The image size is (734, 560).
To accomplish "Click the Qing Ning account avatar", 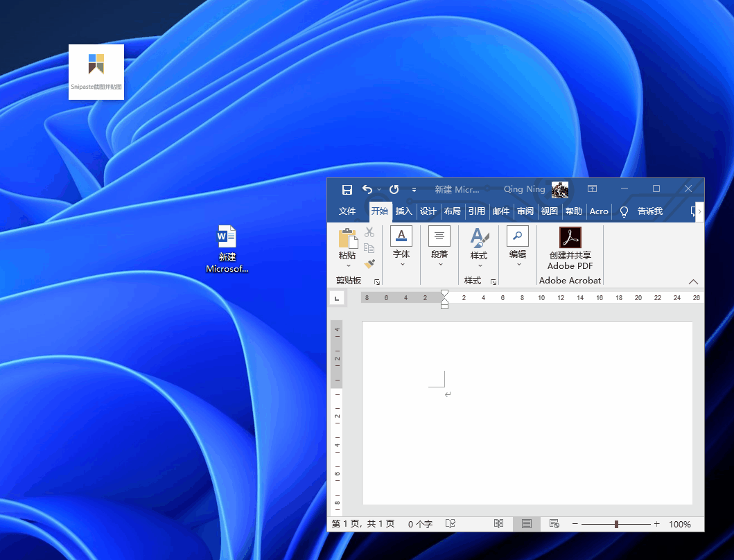I will tap(560, 189).
